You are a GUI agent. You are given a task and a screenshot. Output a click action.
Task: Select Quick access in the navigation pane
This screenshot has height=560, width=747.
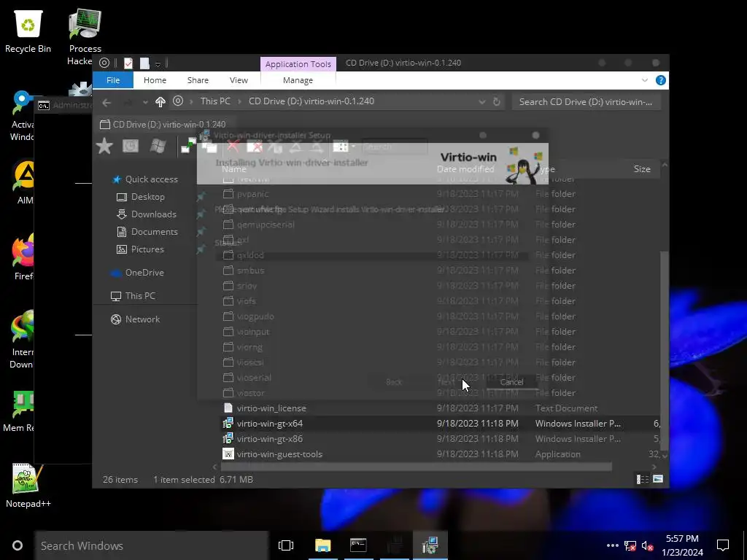pos(152,179)
